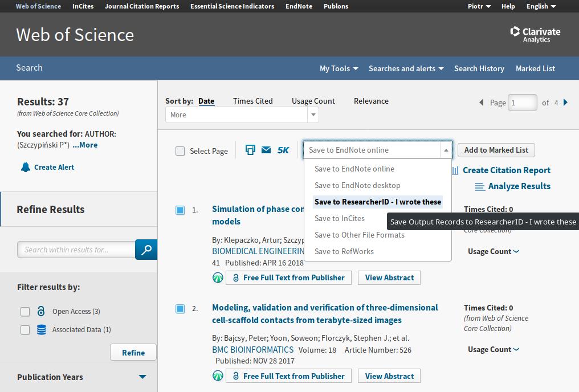
Task: Open the Modeling, validation and verification article
Action: click(x=325, y=314)
